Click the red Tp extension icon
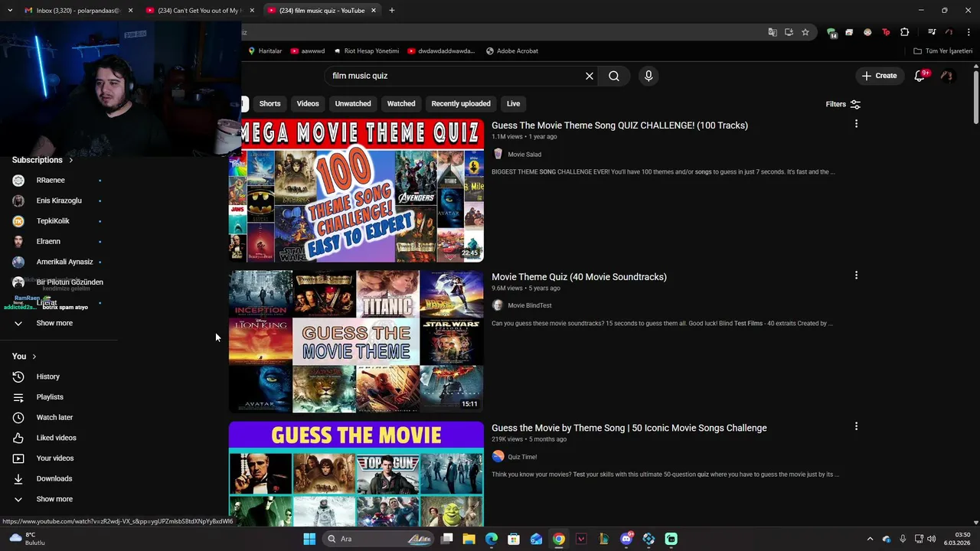The width and height of the screenshot is (980, 551). tap(887, 32)
